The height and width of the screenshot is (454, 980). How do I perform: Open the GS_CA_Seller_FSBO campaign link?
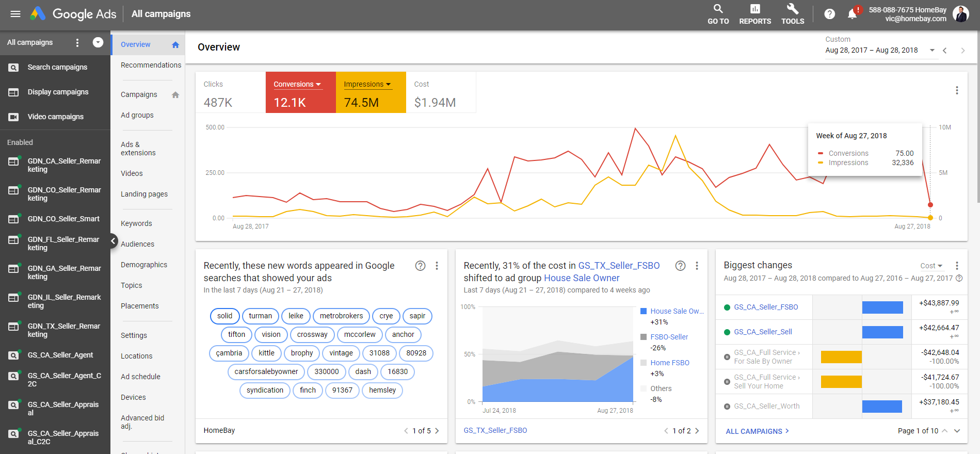(766, 307)
